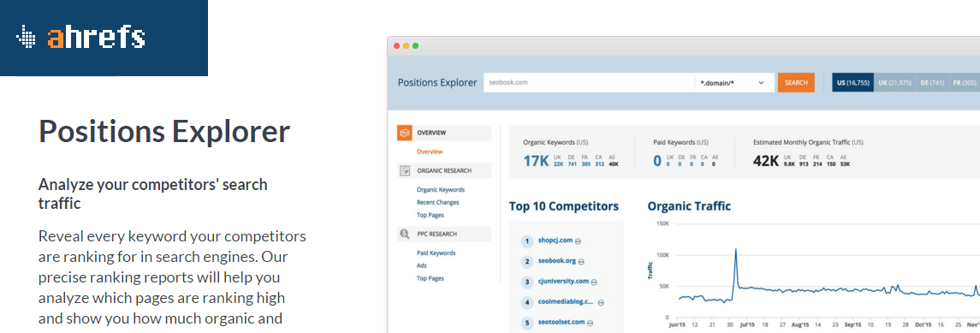Click the minus icon beside coolmediablog

point(601,302)
